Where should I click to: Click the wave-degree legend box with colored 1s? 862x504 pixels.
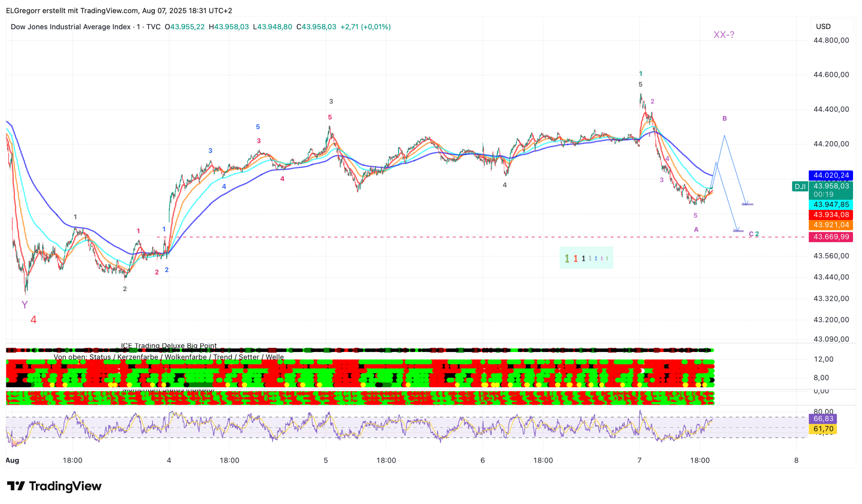pyautogui.click(x=586, y=258)
